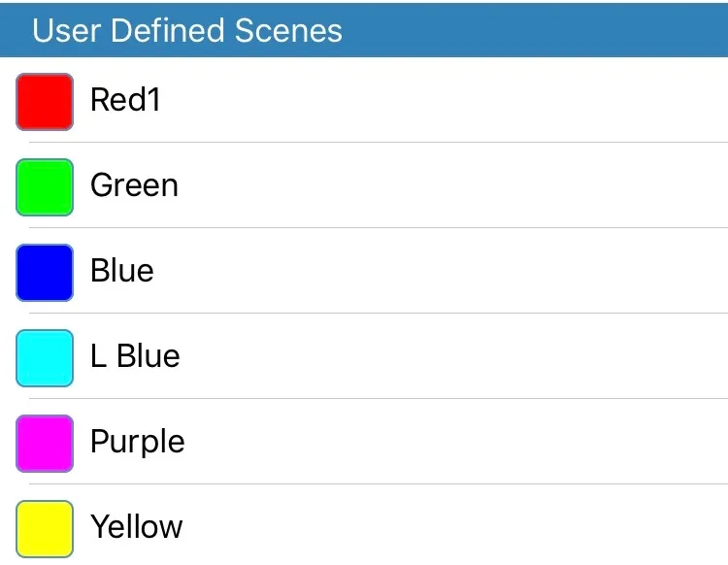Tap the red color swatch
Image resolution: width=728 pixels, height=565 pixels.
[x=45, y=101]
